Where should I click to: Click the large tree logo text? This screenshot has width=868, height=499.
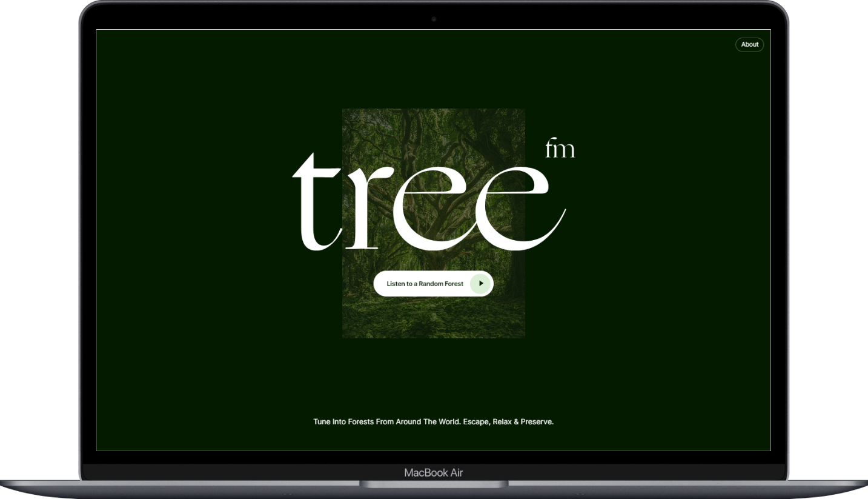coord(429,202)
